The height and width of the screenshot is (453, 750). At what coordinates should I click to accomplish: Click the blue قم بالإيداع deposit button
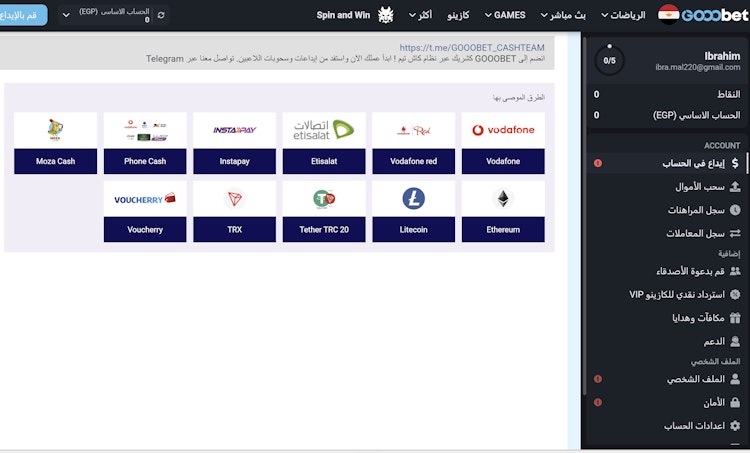pos(23,15)
